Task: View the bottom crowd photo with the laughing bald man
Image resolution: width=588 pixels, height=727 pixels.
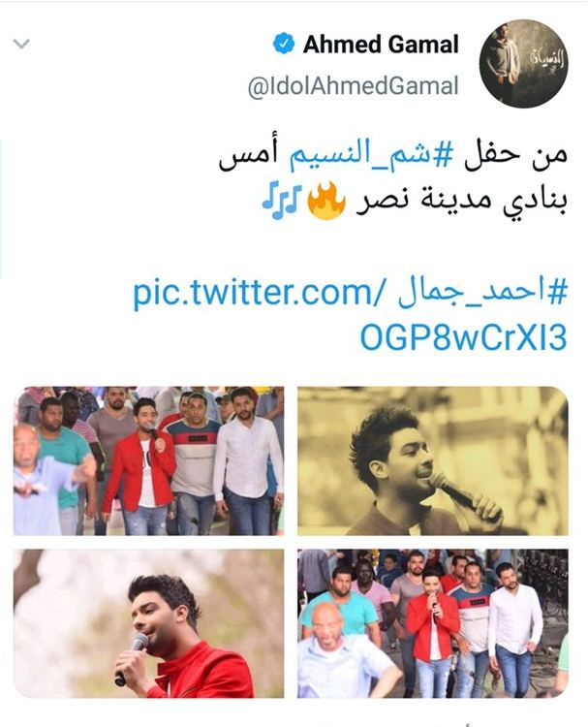Action: point(433,623)
